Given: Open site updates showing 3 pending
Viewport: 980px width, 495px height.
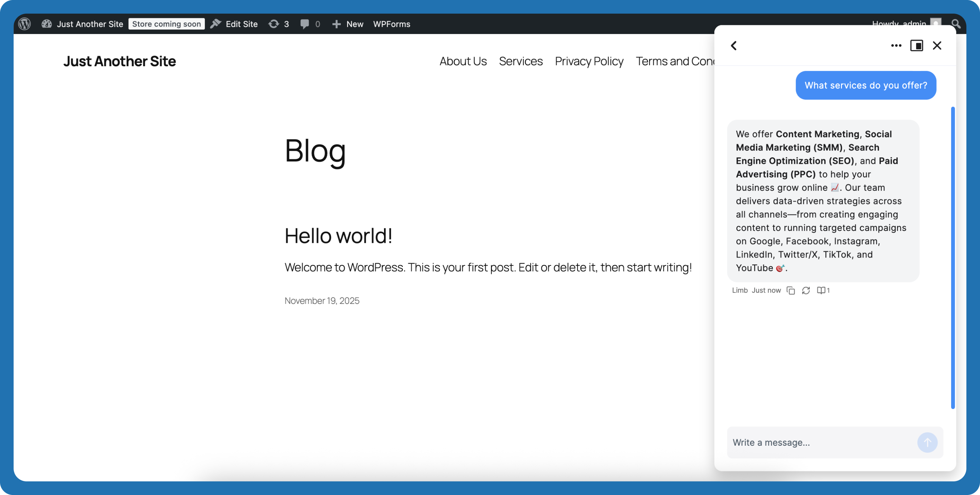Looking at the screenshot, I should pyautogui.click(x=278, y=24).
